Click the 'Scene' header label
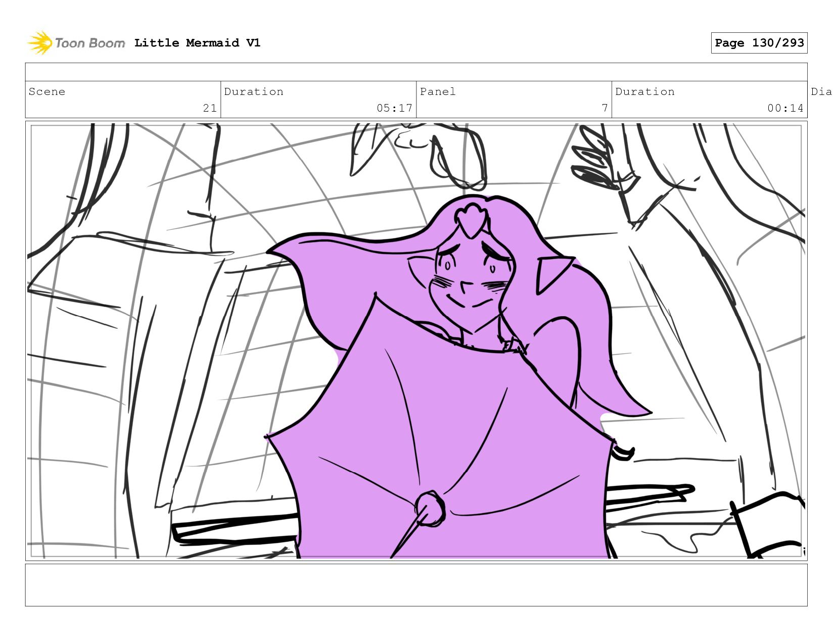Viewport: 834px width, 644px height. click(47, 91)
